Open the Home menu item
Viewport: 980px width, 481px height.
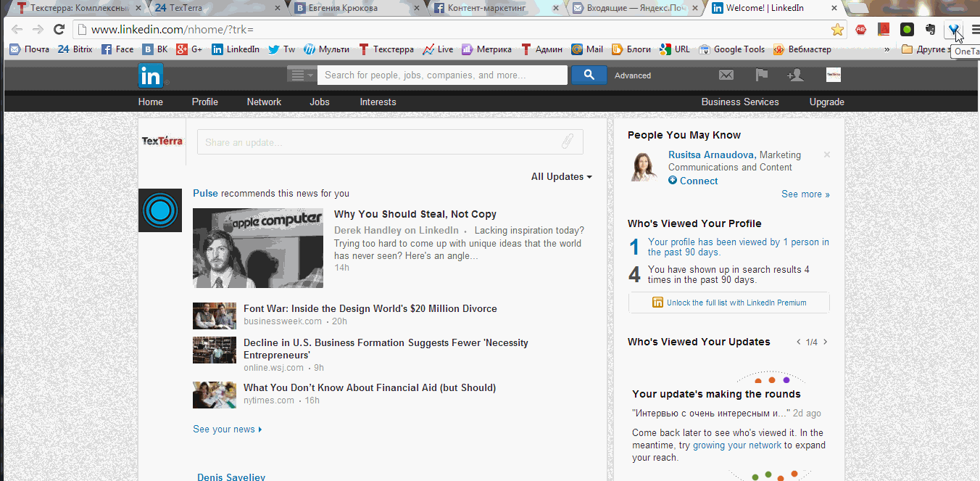click(x=151, y=102)
